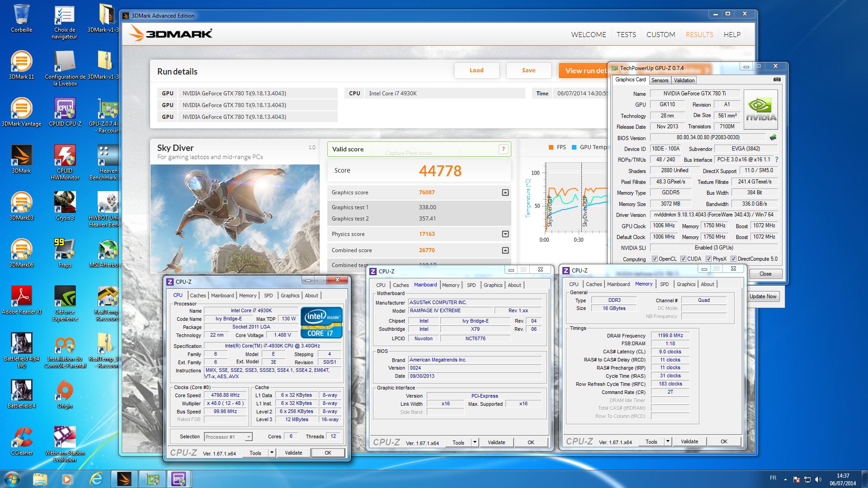Click the Core Speed 4798.88 MHz field
868x488 pixels.
pyautogui.click(x=226, y=395)
